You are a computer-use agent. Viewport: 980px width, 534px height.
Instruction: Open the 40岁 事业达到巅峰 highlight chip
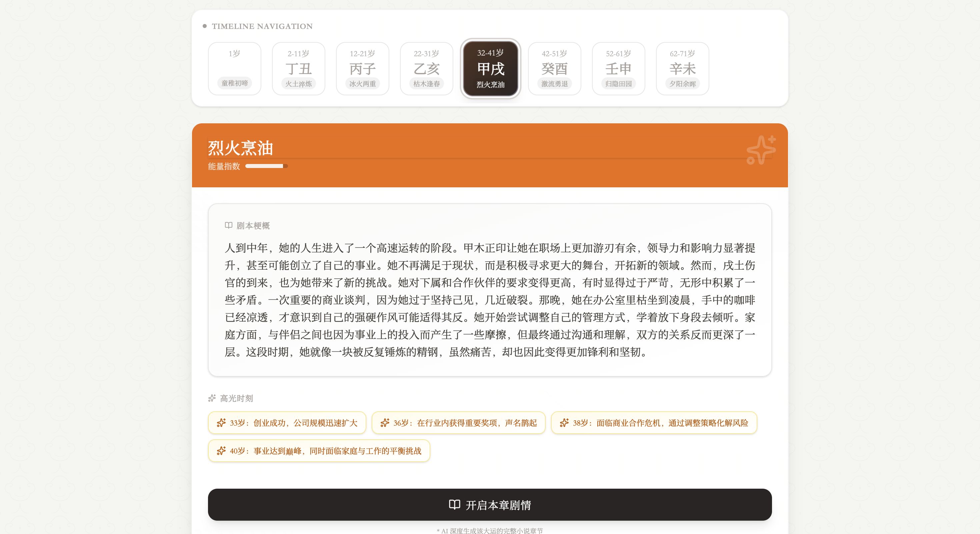click(319, 451)
